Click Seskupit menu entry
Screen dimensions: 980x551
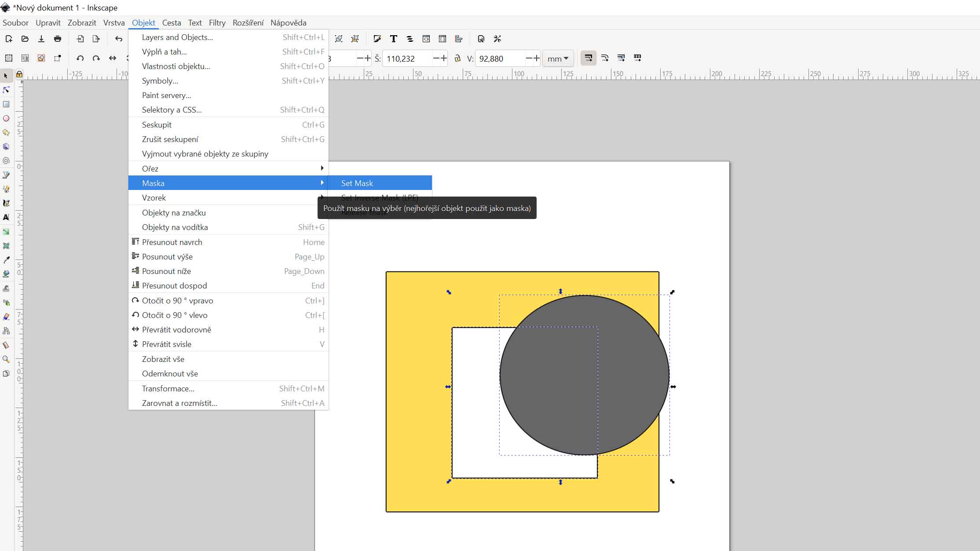pos(157,125)
